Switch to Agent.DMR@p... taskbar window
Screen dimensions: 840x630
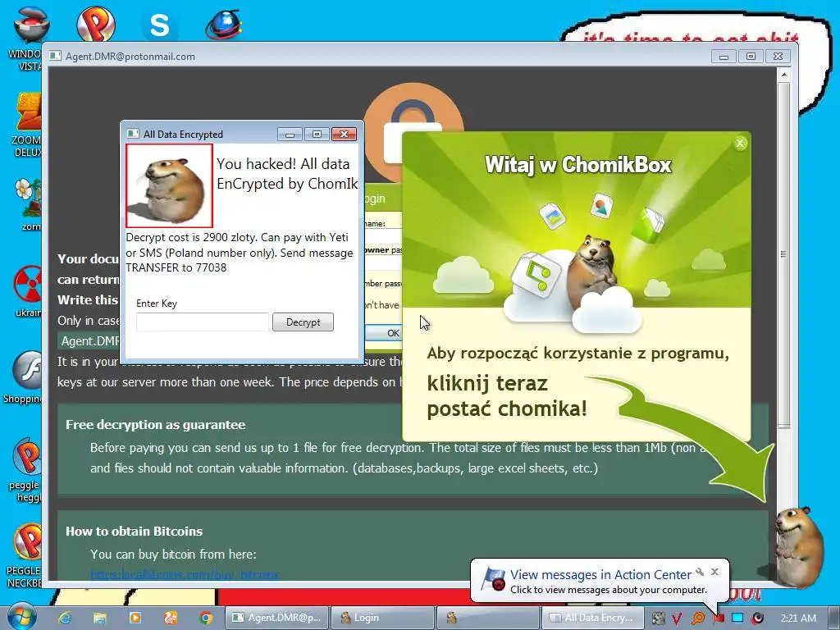point(276,618)
